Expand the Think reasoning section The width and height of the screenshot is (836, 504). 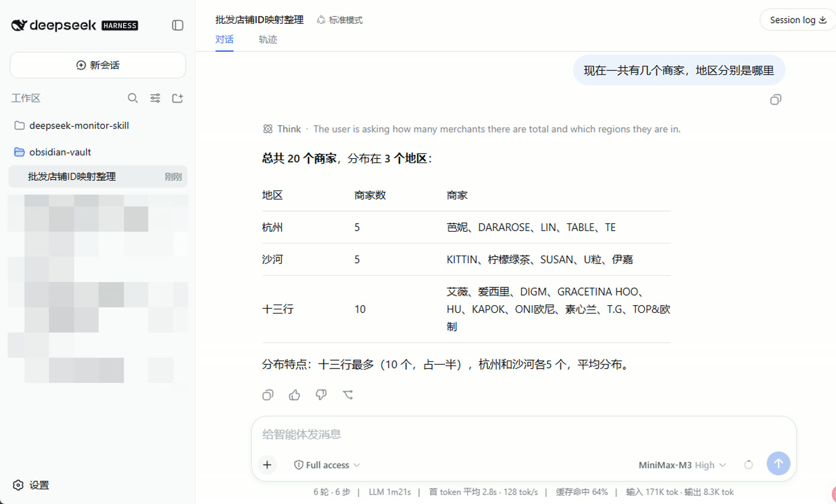coord(472,128)
